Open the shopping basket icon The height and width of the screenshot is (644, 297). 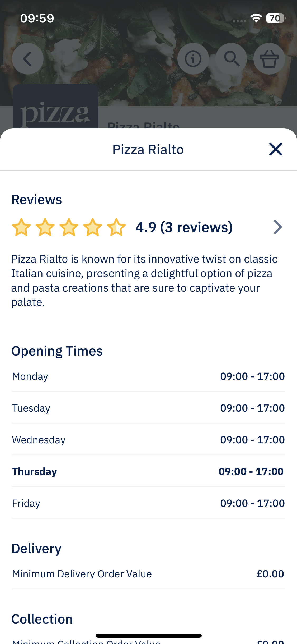click(269, 59)
